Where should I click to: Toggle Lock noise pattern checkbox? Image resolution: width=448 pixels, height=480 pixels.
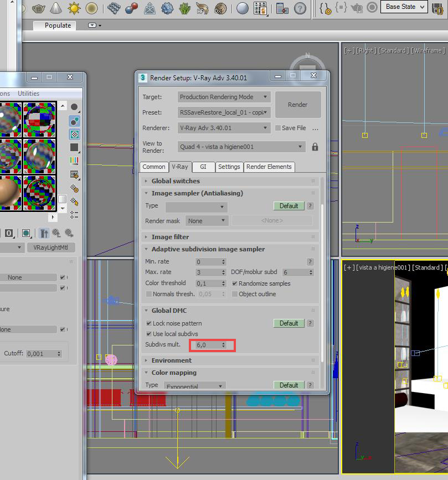pyautogui.click(x=149, y=323)
